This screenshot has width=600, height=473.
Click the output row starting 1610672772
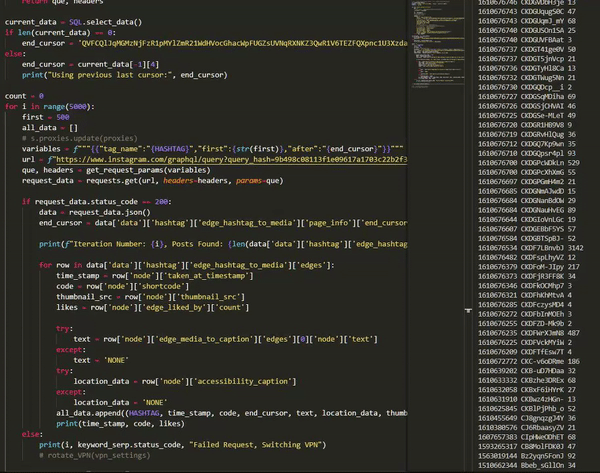529,361
